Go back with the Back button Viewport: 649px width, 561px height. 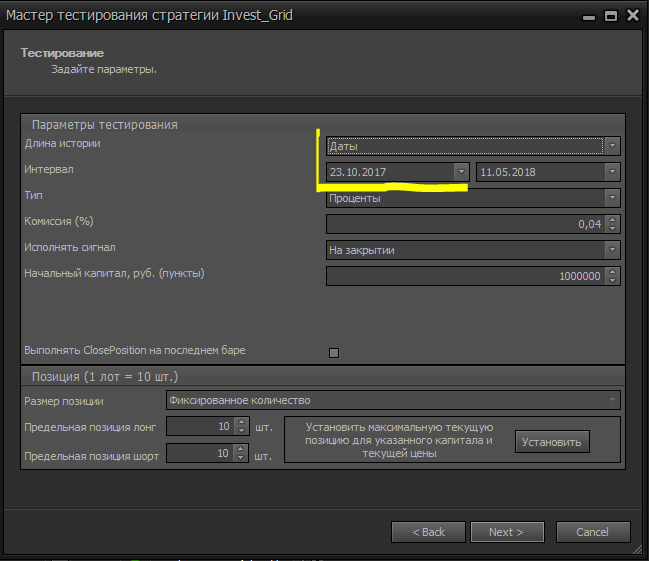pyautogui.click(x=428, y=532)
